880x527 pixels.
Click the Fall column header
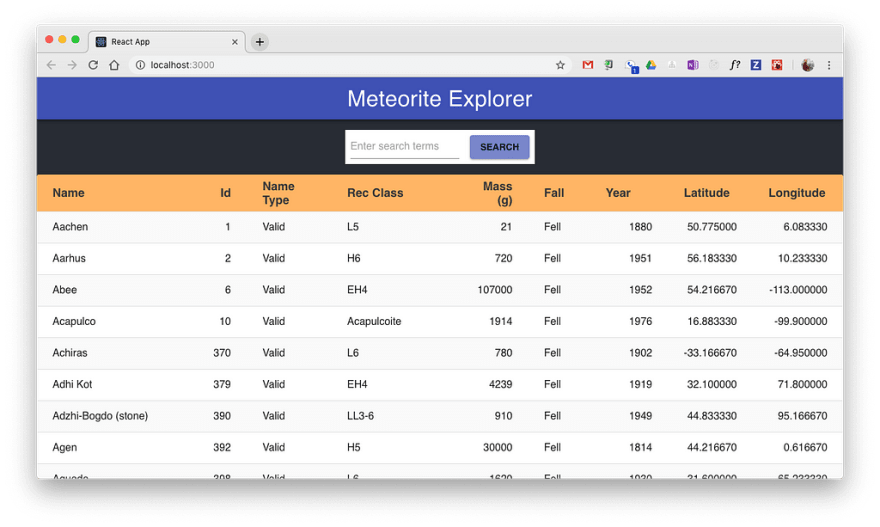(554, 193)
